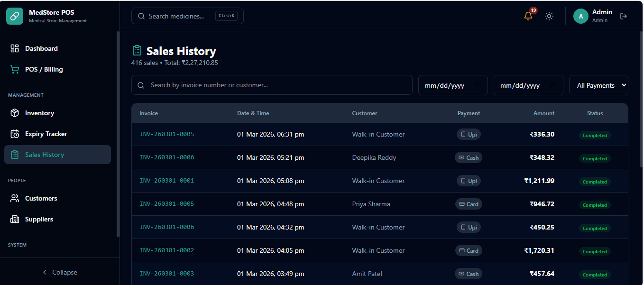This screenshot has height=285, width=644.
Task: Click the Expiry Tracker calendar icon
Action: pyautogui.click(x=15, y=134)
